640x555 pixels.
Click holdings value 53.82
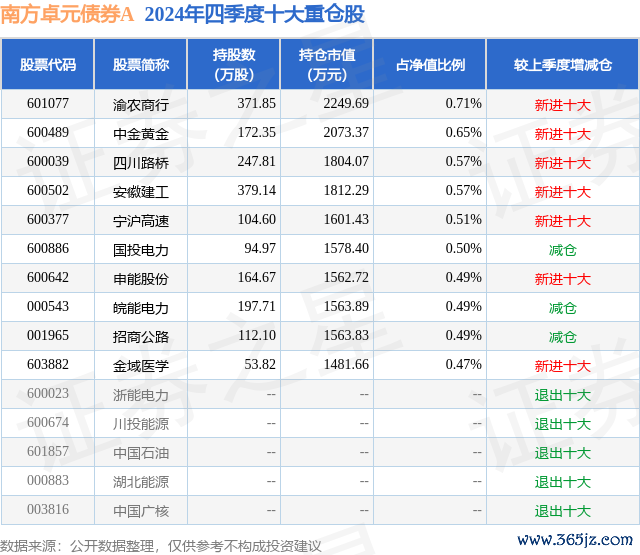[260, 364]
